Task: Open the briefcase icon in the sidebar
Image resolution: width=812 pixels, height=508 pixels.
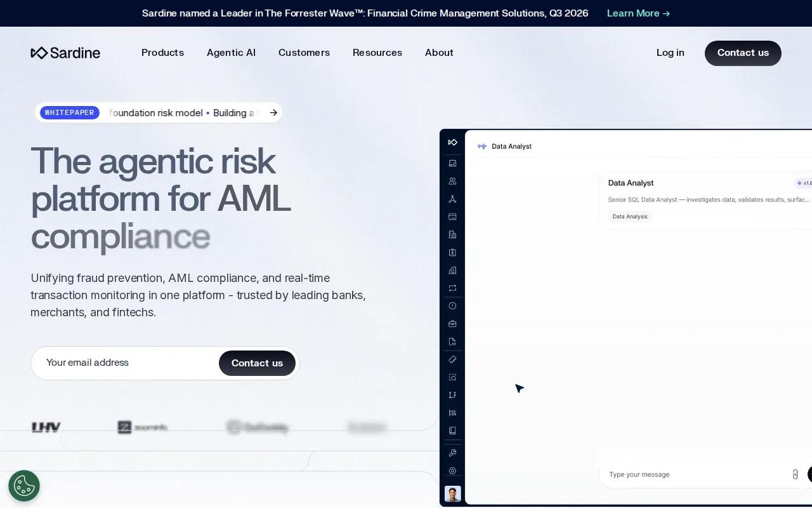Action: (x=452, y=323)
